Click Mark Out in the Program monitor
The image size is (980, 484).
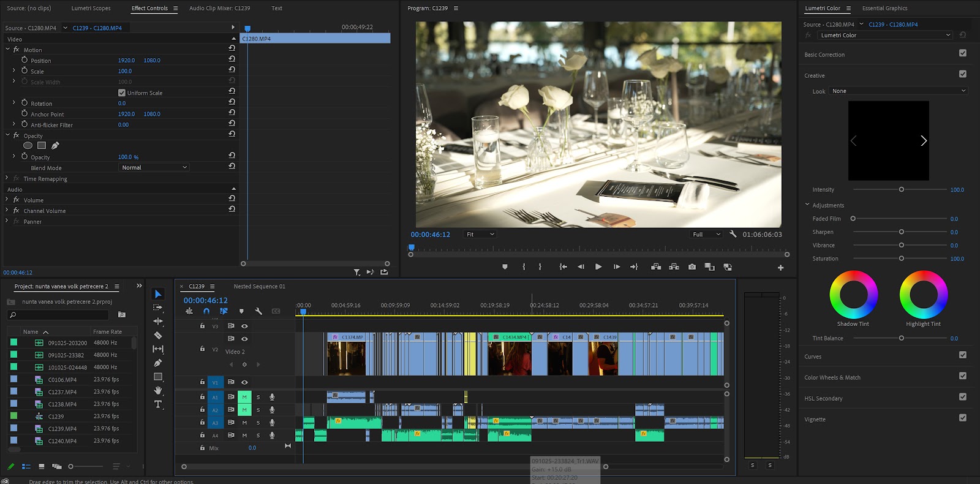(540, 267)
